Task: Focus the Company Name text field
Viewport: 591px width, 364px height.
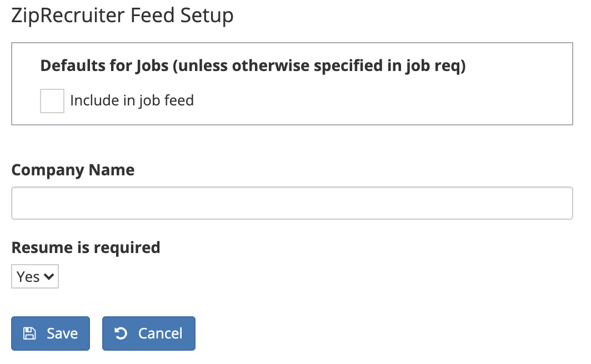Action: 292,203
